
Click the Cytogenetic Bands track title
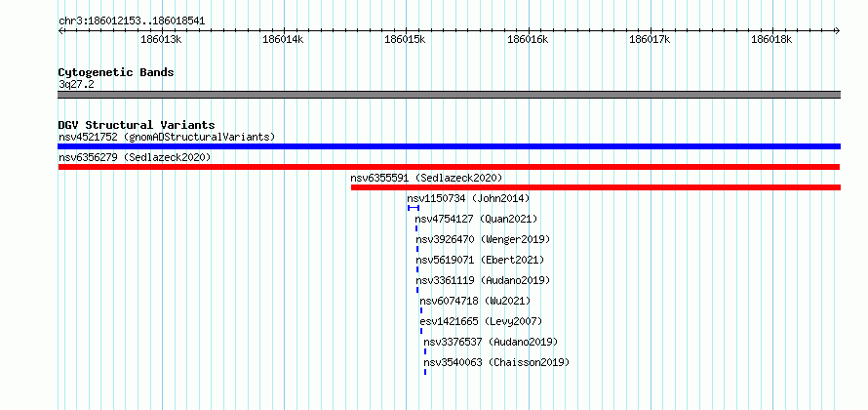tap(116, 72)
